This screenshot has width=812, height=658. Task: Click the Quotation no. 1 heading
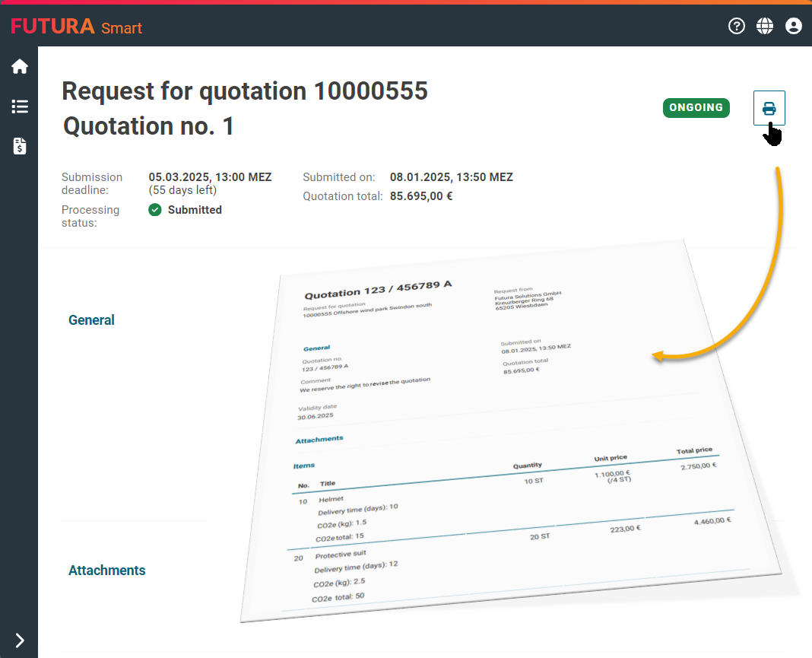tap(148, 126)
